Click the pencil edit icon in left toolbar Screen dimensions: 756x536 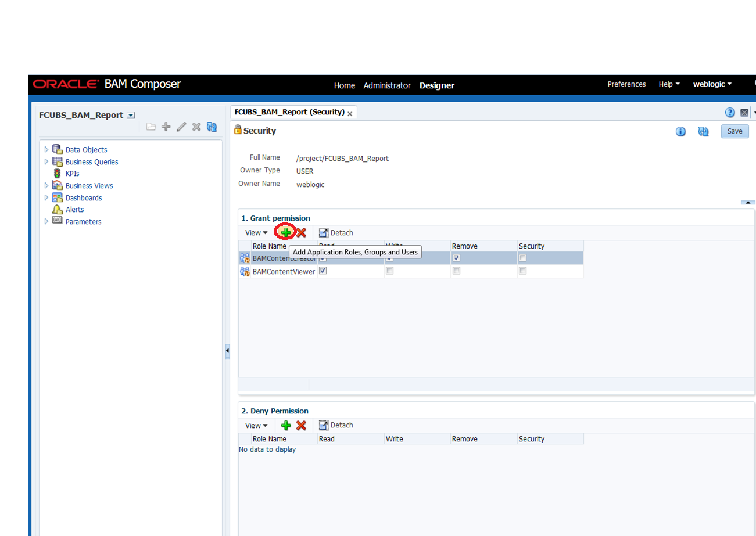coord(181,127)
